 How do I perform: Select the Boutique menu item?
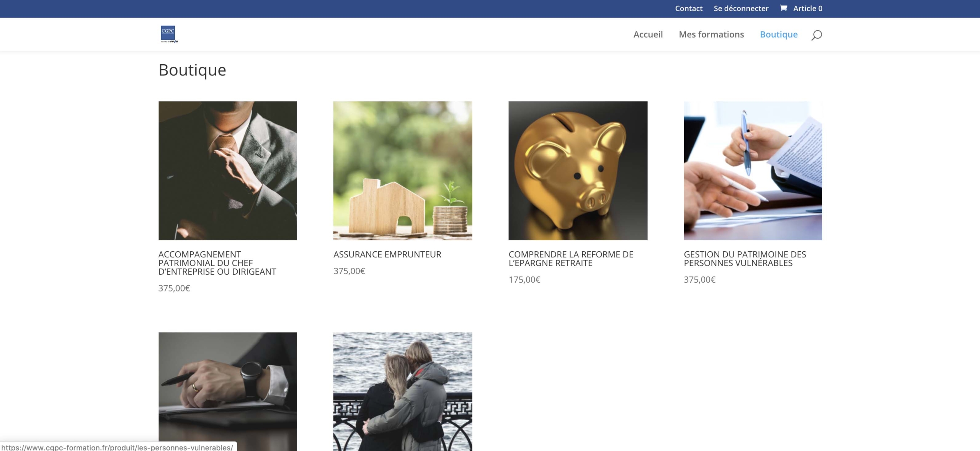[x=779, y=34]
